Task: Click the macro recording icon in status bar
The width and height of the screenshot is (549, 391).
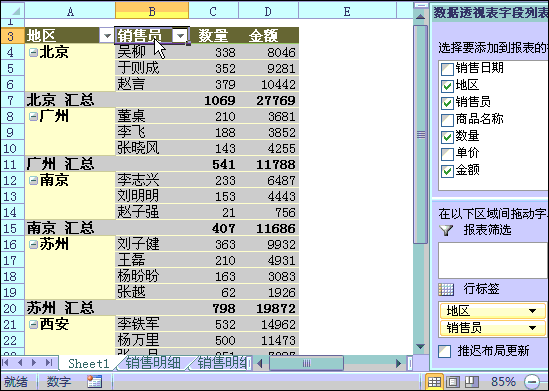Action: tap(95, 382)
